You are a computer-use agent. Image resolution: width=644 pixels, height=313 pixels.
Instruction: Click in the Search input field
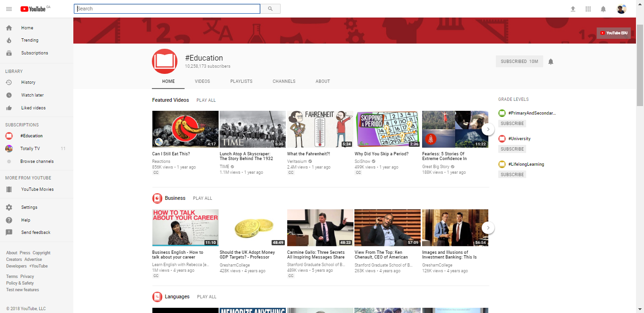tap(167, 9)
